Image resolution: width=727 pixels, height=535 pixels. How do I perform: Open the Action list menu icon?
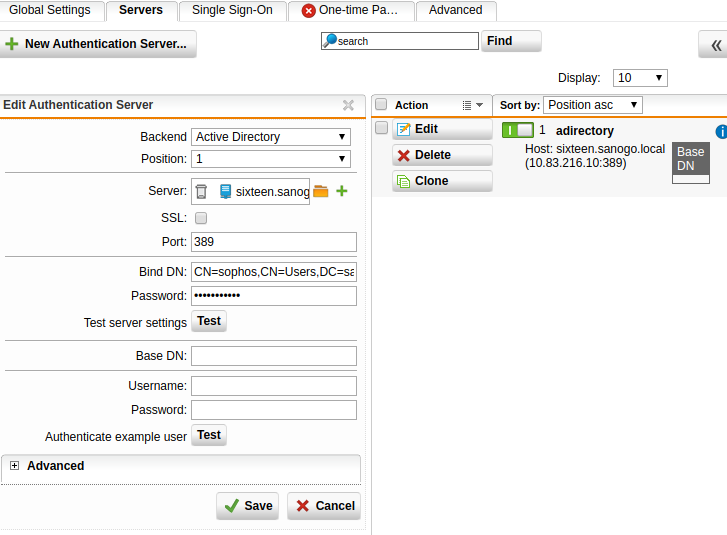[x=472, y=106]
